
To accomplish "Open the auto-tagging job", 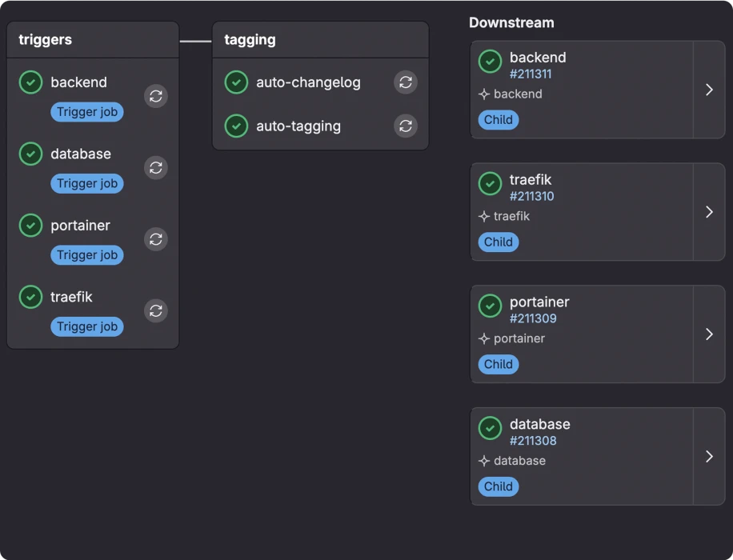I will point(298,126).
